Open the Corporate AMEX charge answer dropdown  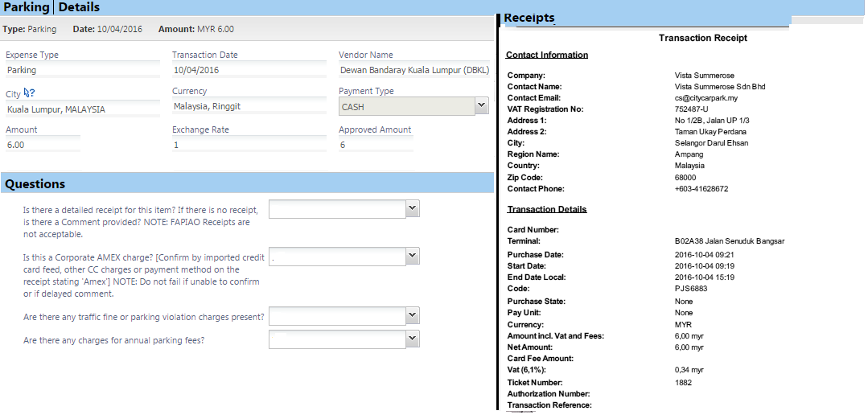click(343, 257)
